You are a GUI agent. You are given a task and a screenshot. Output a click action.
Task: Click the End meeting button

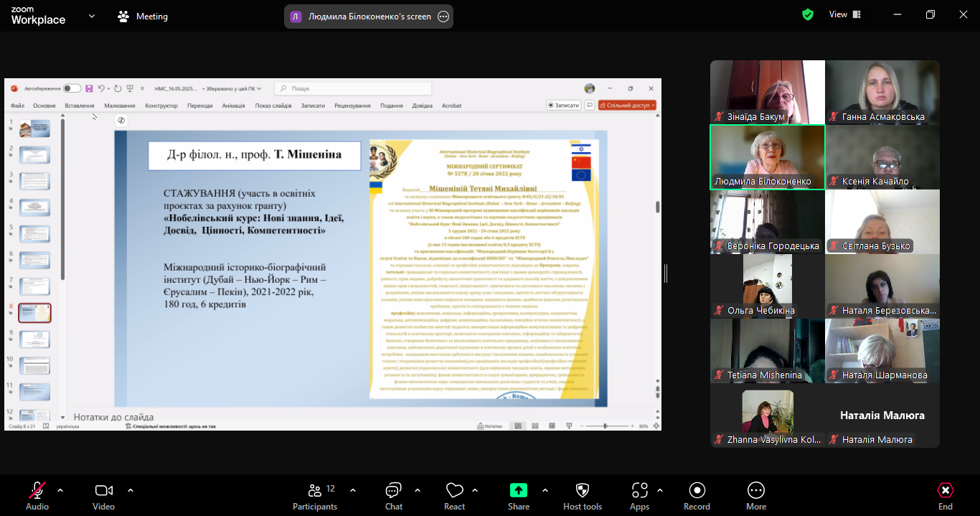(x=946, y=491)
